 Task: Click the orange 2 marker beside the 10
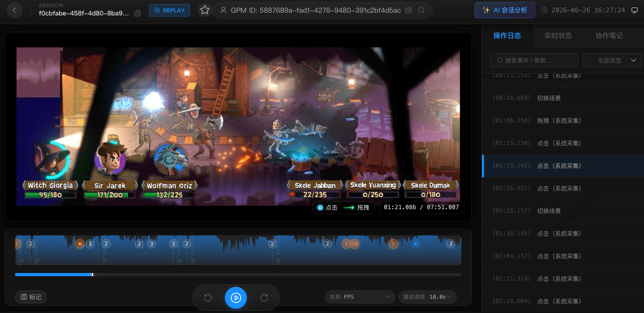click(346, 244)
